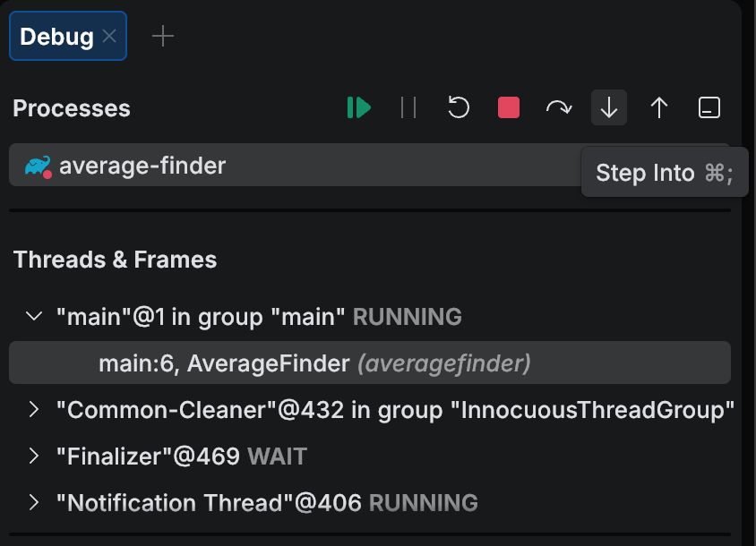Step Into the current function

[609, 107]
